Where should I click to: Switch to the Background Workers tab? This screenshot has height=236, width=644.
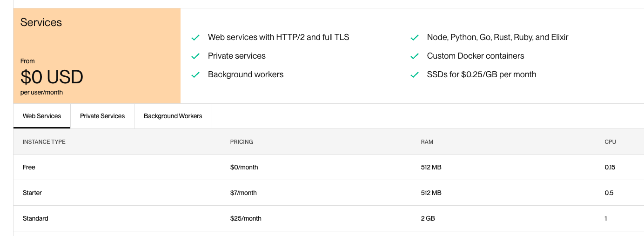coord(173,116)
